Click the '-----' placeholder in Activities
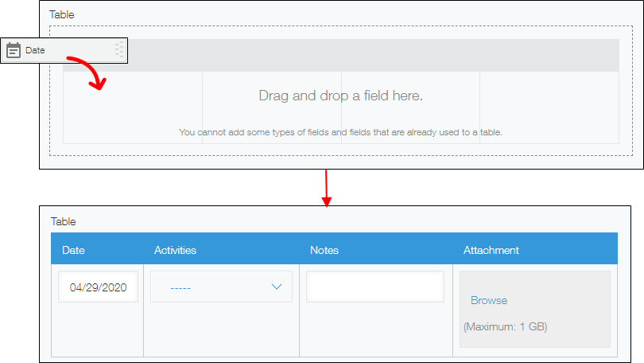Image resolution: width=644 pixels, height=363 pixels. pyautogui.click(x=180, y=288)
